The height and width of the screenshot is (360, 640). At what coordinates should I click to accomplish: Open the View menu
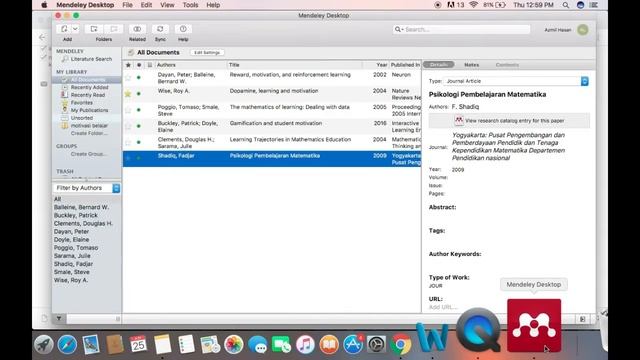167,5
